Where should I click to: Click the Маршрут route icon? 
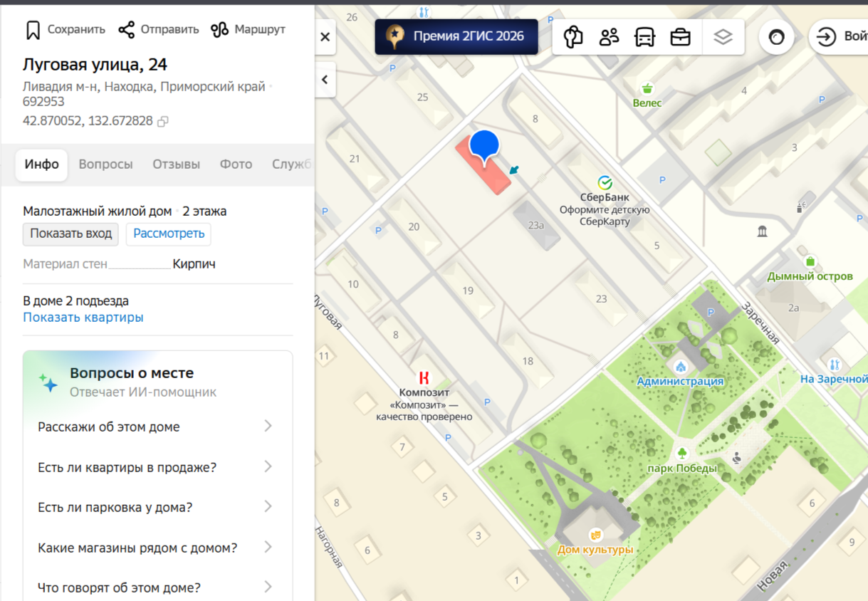tap(219, 29)
